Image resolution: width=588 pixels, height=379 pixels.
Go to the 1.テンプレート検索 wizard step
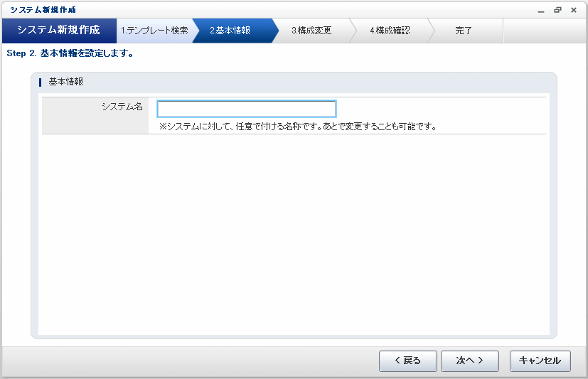(x=154, y=31)
